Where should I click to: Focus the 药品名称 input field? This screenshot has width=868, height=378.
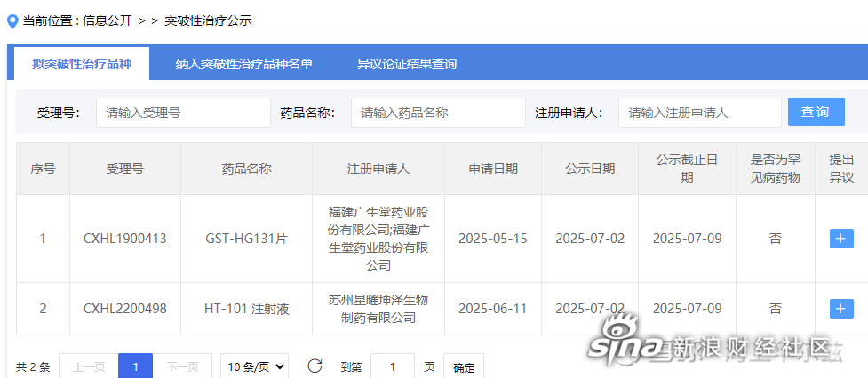(x=438, y=113)
